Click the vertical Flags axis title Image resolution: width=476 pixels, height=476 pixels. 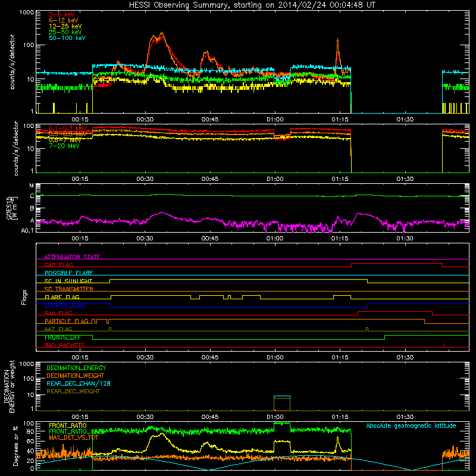pos(24,297)
